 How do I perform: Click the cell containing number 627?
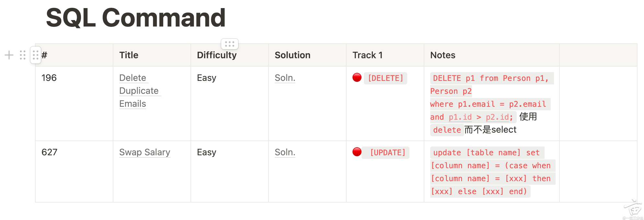(x=74, y=171)
